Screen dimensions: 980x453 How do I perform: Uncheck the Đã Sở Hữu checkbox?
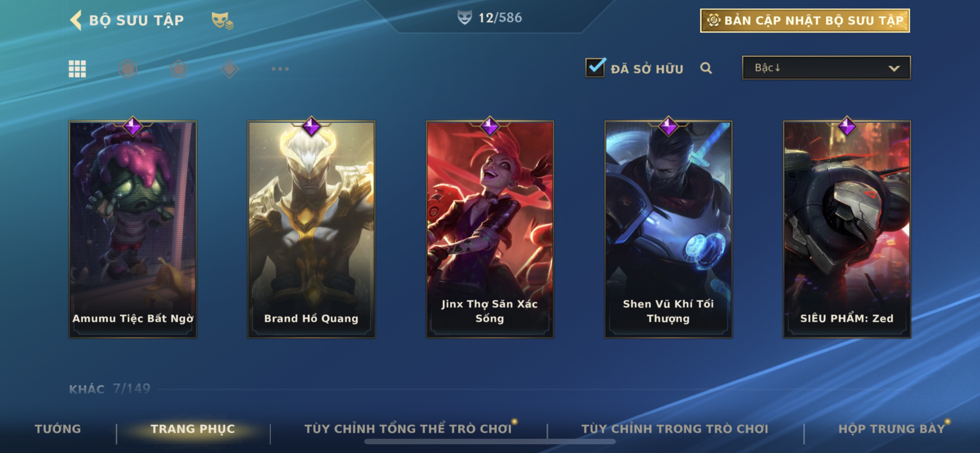(x=595, y=68)
